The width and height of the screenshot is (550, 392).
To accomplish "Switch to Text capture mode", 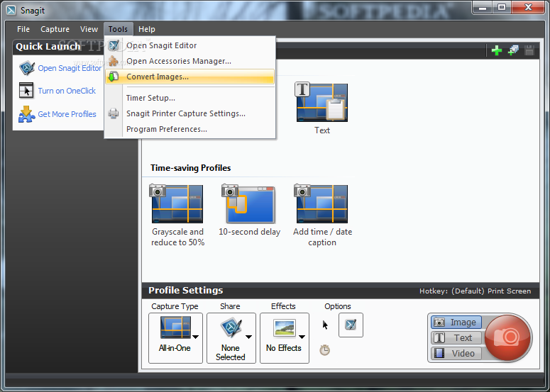I will pyautogui.click(x=456, y=337).
